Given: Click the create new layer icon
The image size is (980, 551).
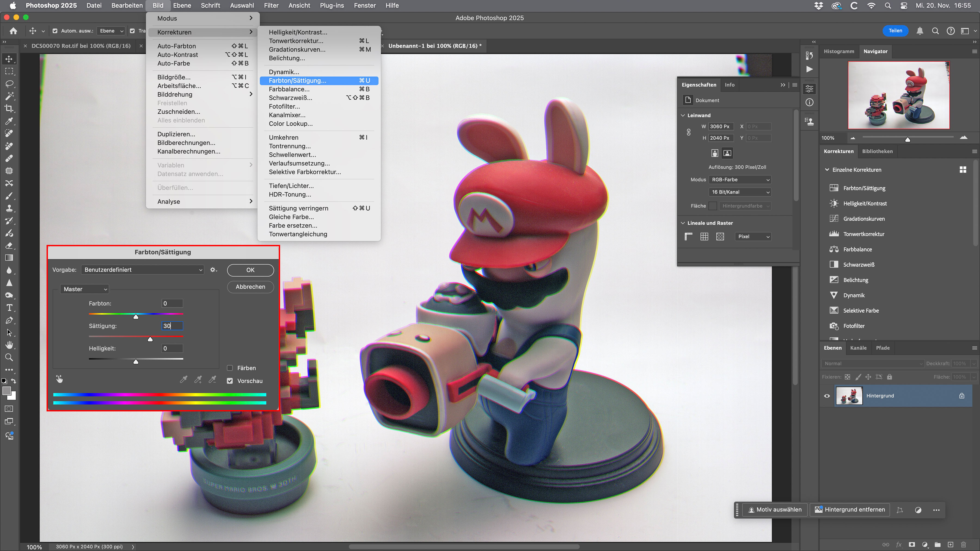Looking at the screenshot, I should (950, 544).
